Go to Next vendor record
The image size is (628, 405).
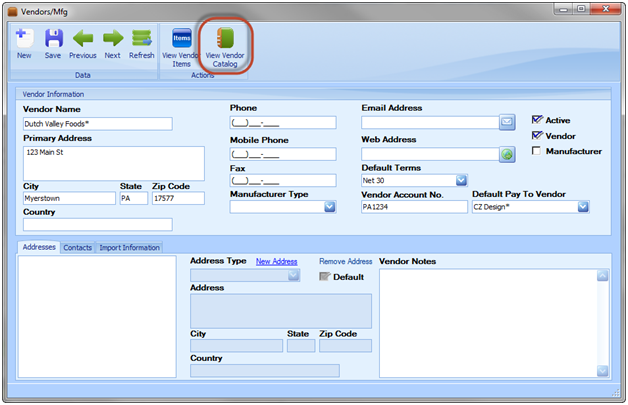113,38
